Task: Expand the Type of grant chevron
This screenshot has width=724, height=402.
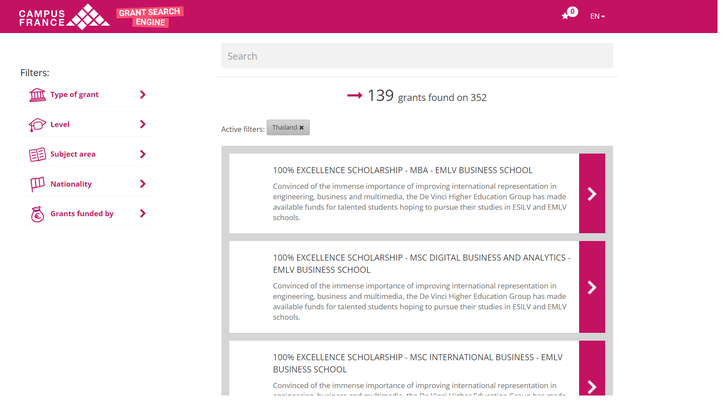Action: coord(143,95)
